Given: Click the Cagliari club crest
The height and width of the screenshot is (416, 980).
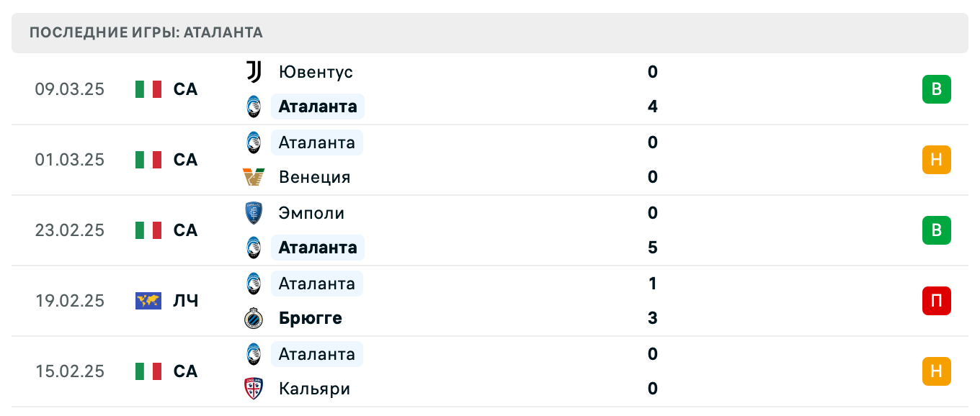Looking at the screenshot, I should tap(254, 389).
